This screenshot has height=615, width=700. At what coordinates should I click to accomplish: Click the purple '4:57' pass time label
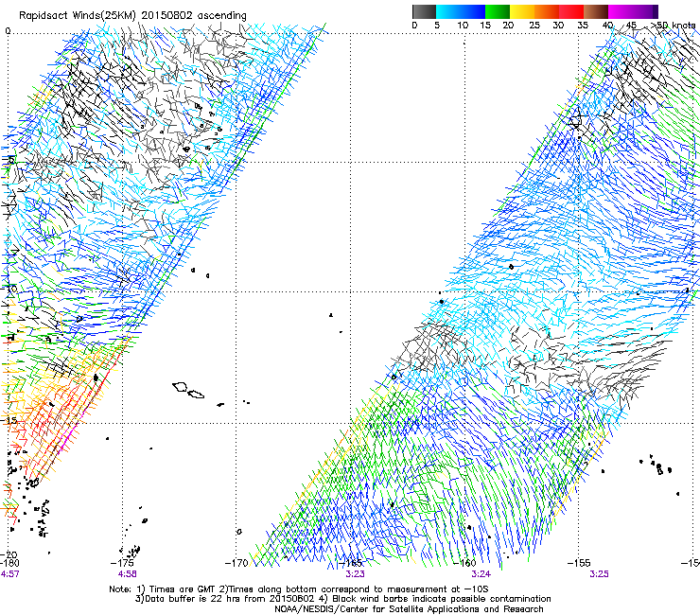coord(9,574)
